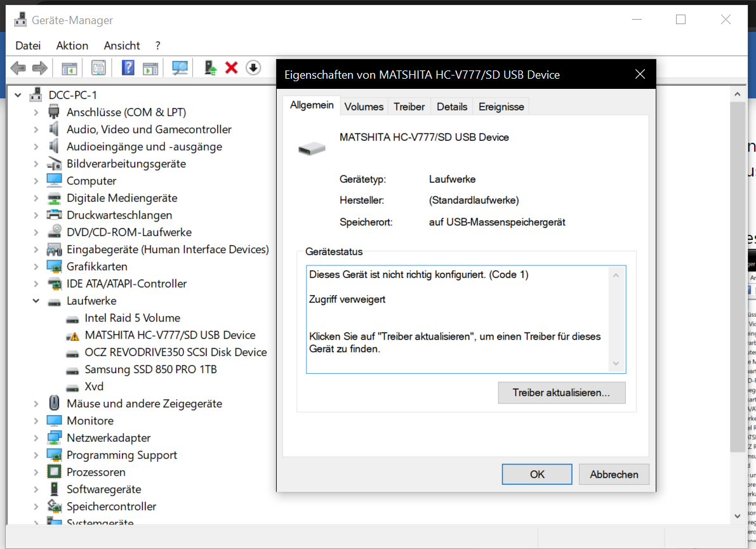Select Intel Raid 5 Volume drive
The image size is (756, 549).
click(133, 318)
